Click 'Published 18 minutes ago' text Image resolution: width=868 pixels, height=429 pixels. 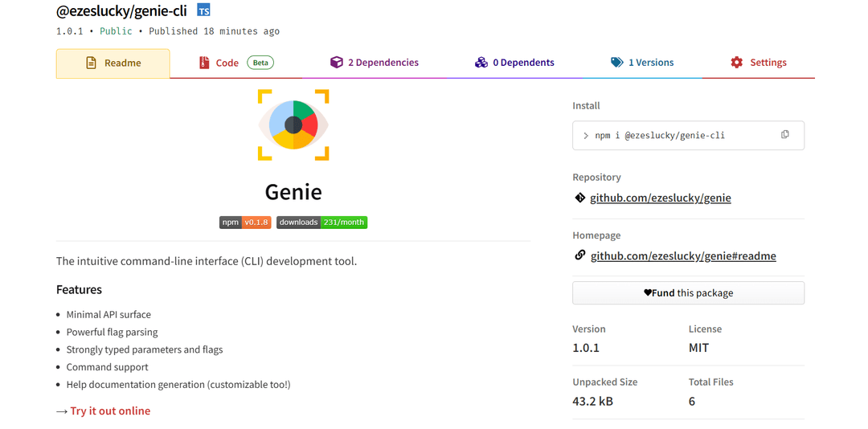pos(215,31)
